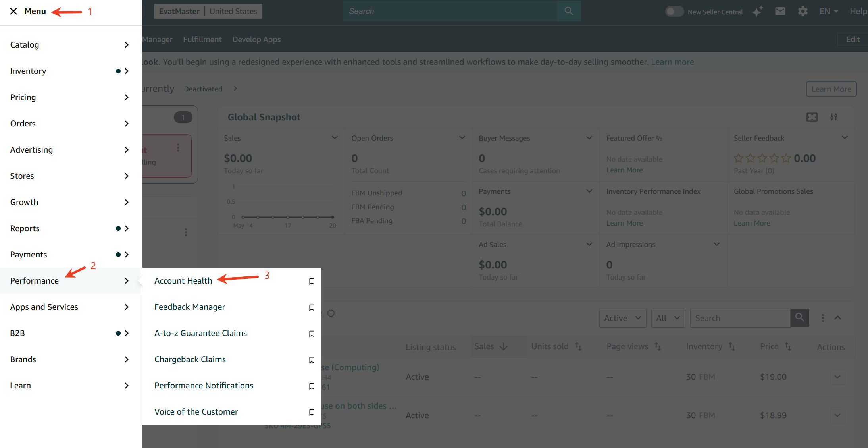Screen dimensions: 868x448
Task: Sort by Sales column arrow
Action: (x=504, y=346)
